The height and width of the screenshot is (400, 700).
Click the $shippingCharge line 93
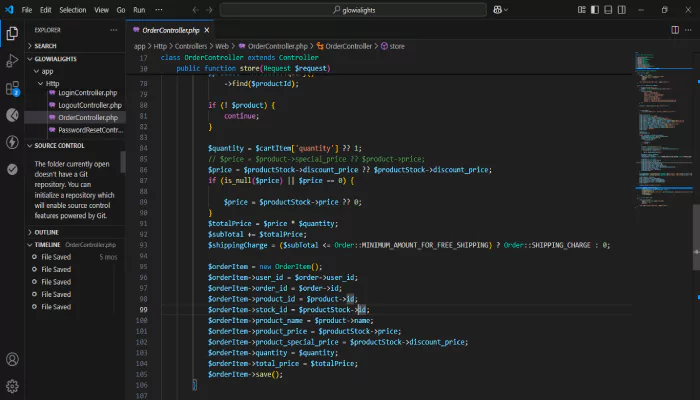[x=408, y=245]
